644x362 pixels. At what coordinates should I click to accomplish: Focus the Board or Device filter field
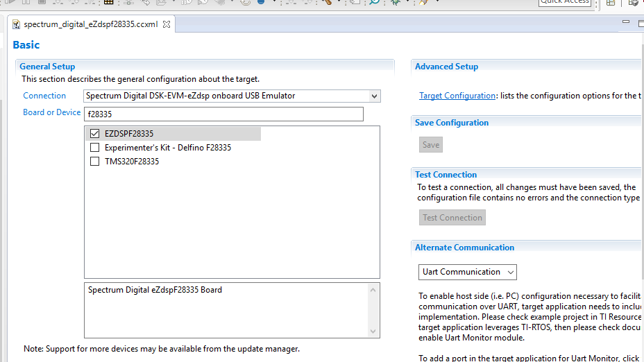coord(224,114)
